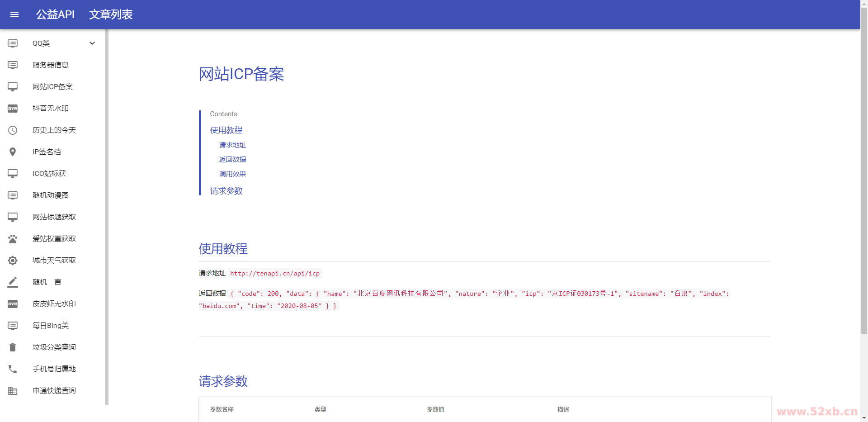Click the gear icon for 城市天气获取
Image resolution: width=868 pixels, height=422 pixels.
13,261
